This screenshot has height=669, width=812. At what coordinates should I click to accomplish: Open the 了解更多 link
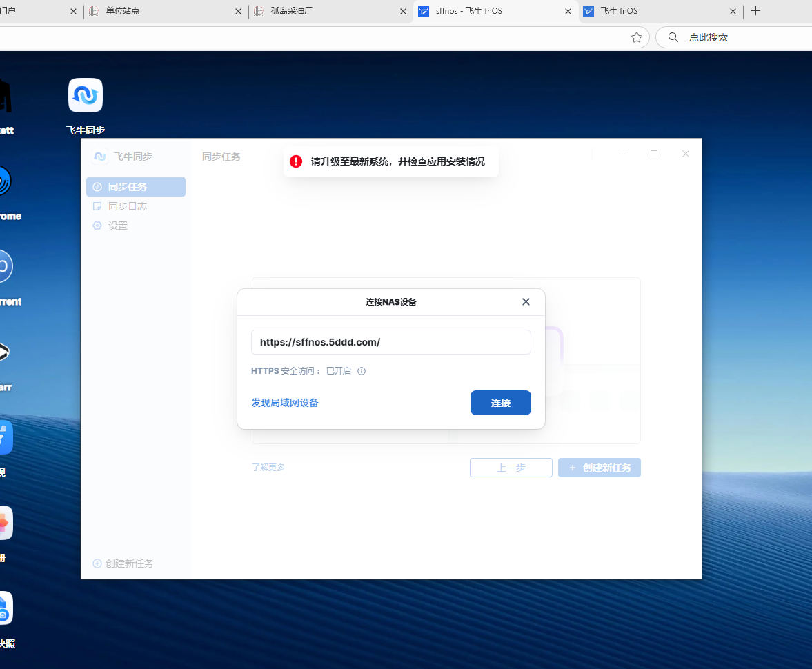click(x=268, y=467)
